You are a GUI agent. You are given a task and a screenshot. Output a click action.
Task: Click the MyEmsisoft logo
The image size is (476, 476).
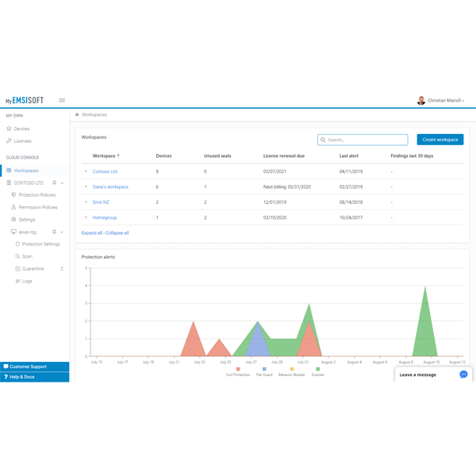pyautogui.click(x=25, y=101)
